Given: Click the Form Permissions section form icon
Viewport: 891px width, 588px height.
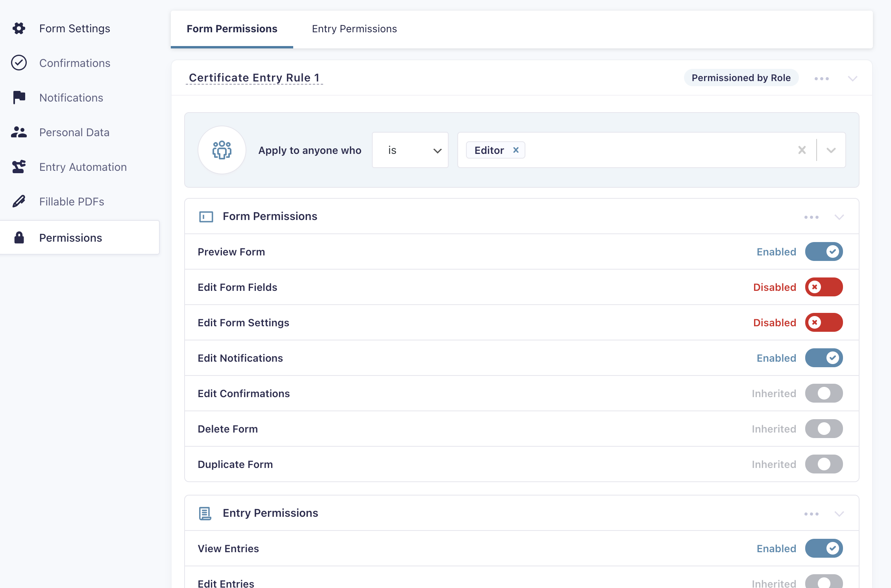Looking at the screenshot, I should click(x=206, y=216).
